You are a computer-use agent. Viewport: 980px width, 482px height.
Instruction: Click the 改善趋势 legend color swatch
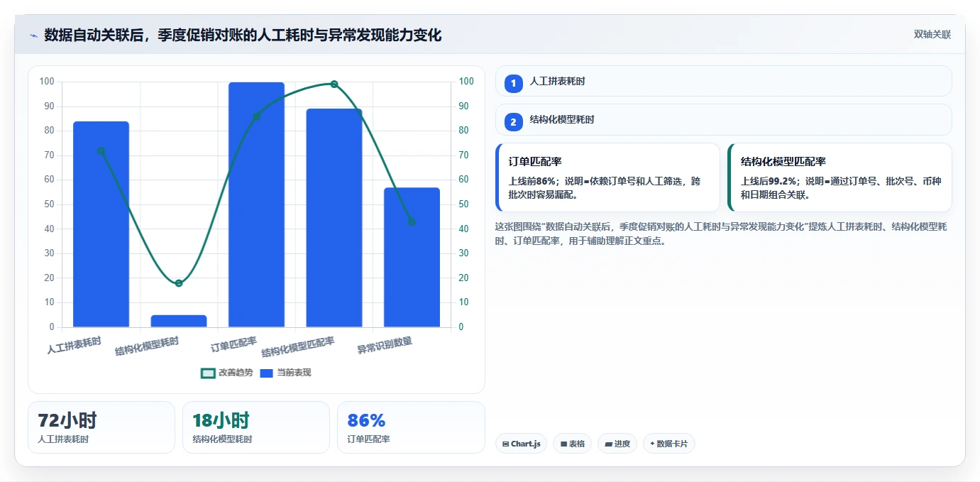coord(208,373)
